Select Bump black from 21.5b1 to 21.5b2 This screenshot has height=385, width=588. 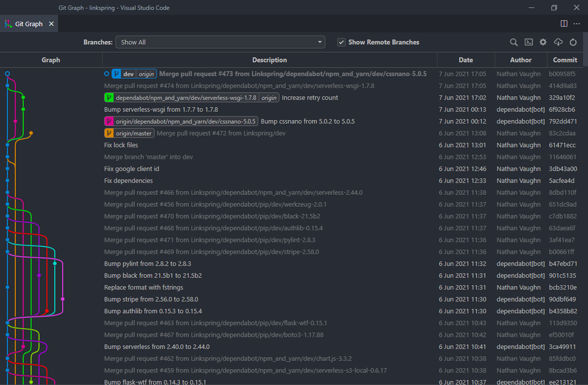click(x=153, y=276)
